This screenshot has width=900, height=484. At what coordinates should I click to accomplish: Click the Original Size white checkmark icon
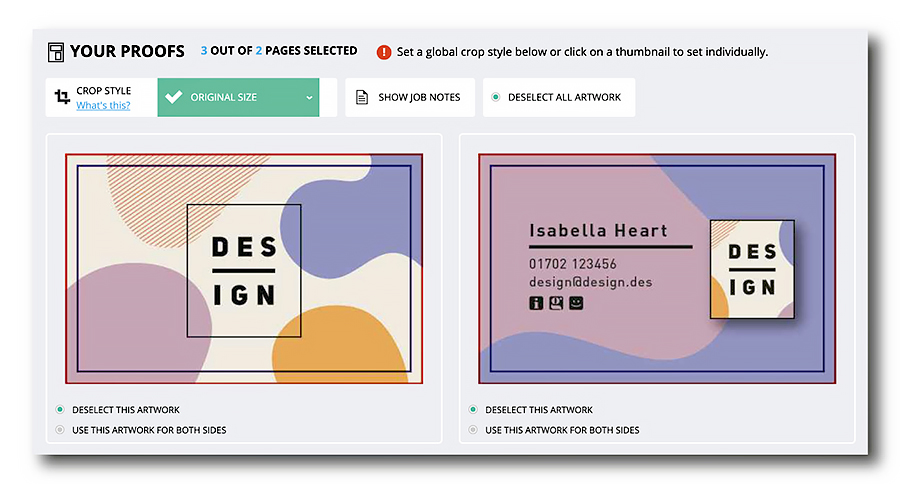tap(173, 96)
